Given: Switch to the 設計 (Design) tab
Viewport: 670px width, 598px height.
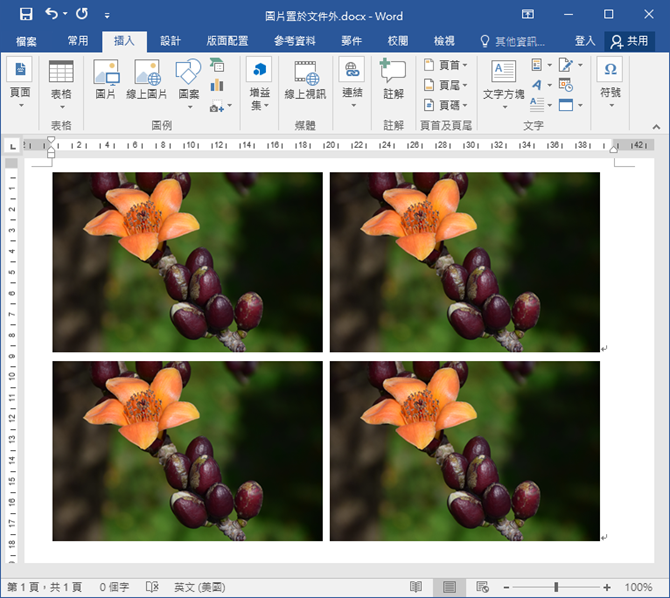Looking at the screenshot, I should coord(170,41).
